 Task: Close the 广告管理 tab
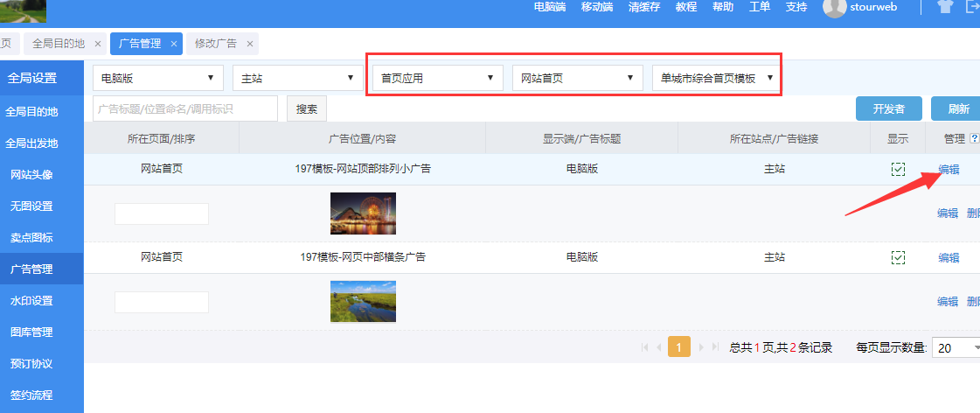(174, 43)
